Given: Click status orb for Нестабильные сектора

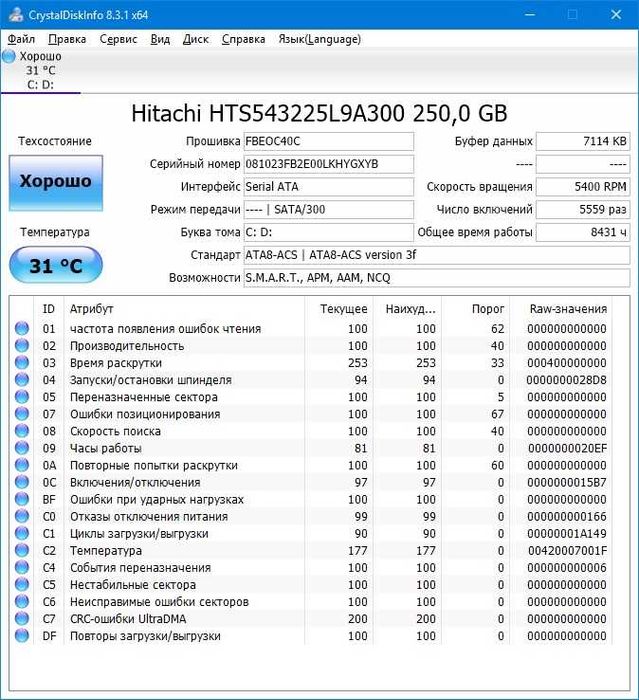Looking at the screenshot, I should point(21,584).
